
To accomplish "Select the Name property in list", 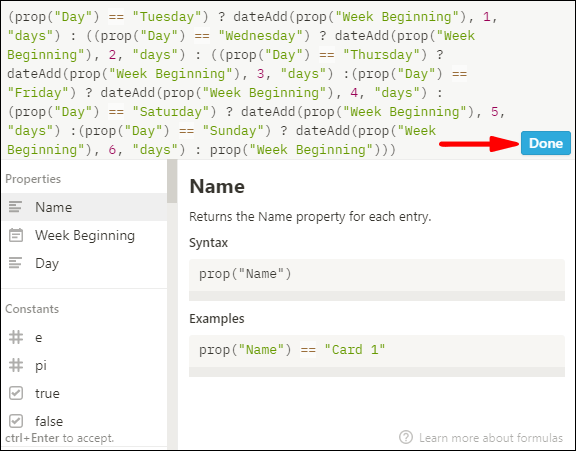I will [x=84, y=207].
